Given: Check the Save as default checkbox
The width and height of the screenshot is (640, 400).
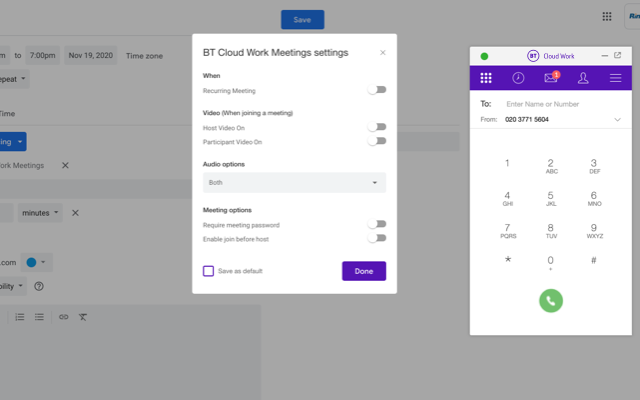Looking at the screenshot, I should [x=208, y=271].
